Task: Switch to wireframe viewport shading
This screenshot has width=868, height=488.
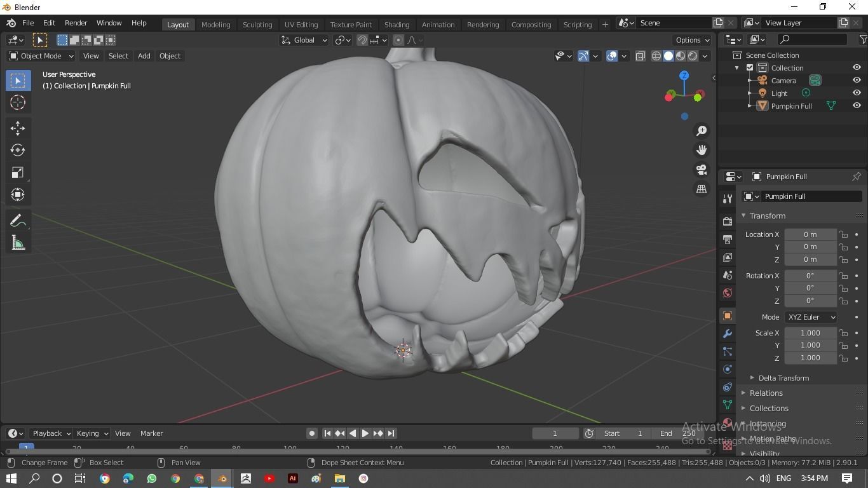Action: pos(656,56)
